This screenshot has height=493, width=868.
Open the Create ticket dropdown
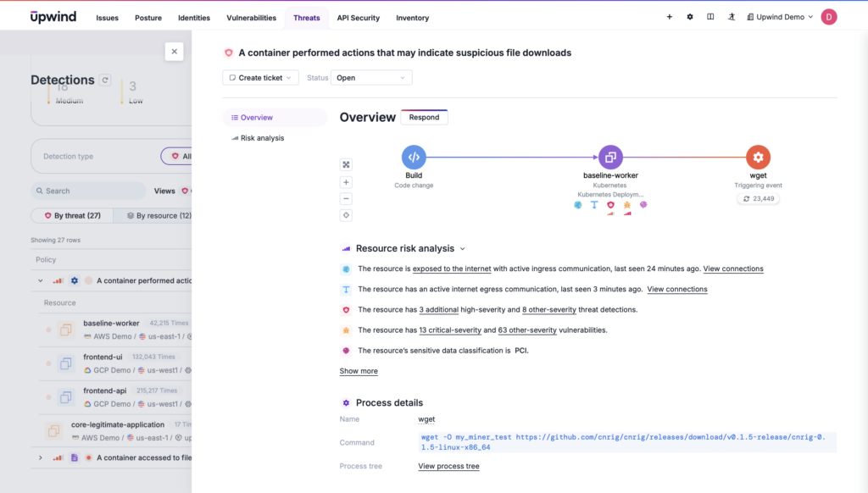coord(259,76)
